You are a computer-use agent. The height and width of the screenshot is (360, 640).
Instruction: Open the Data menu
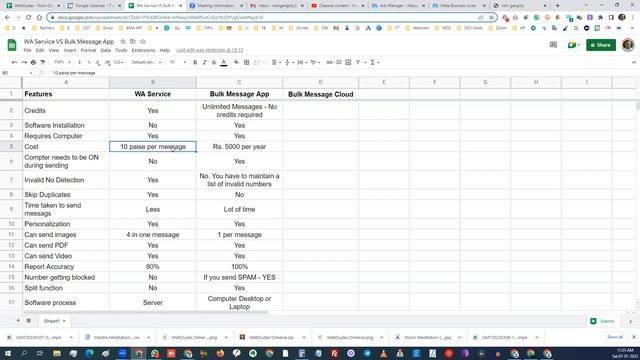click(105, 50)
